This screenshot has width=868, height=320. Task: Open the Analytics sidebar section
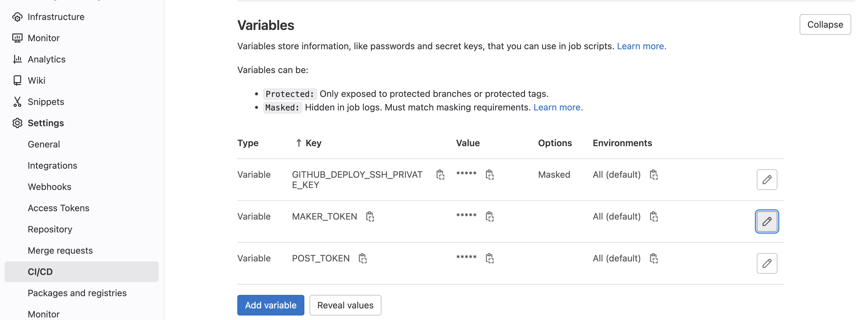click(x=46, y=59)
